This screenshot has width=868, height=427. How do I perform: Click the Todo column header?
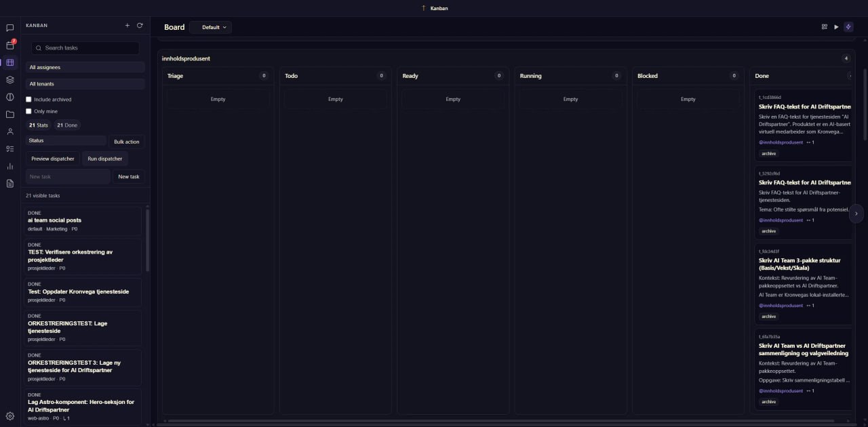(x=335, y=76)
